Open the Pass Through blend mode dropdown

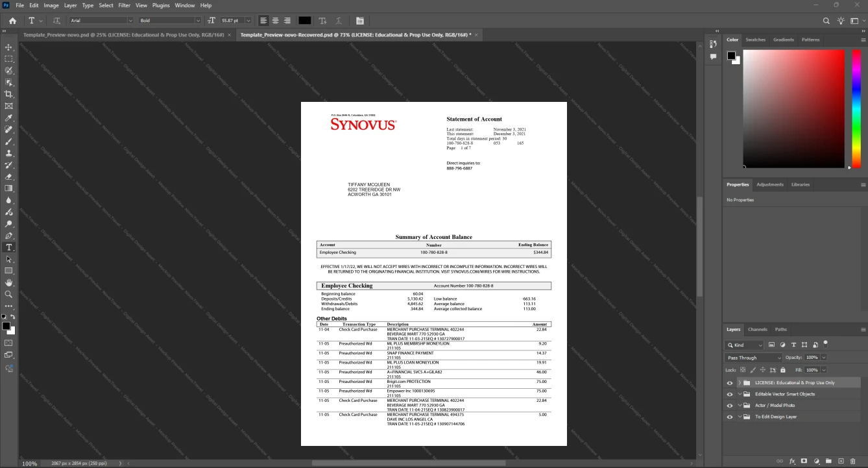click(754, 358)
